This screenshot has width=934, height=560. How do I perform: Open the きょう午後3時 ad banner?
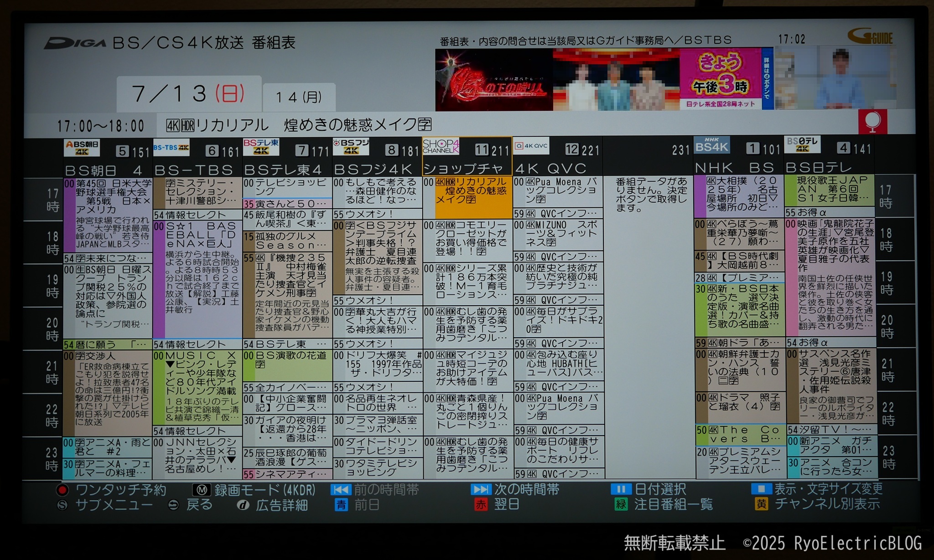point(725,79)
